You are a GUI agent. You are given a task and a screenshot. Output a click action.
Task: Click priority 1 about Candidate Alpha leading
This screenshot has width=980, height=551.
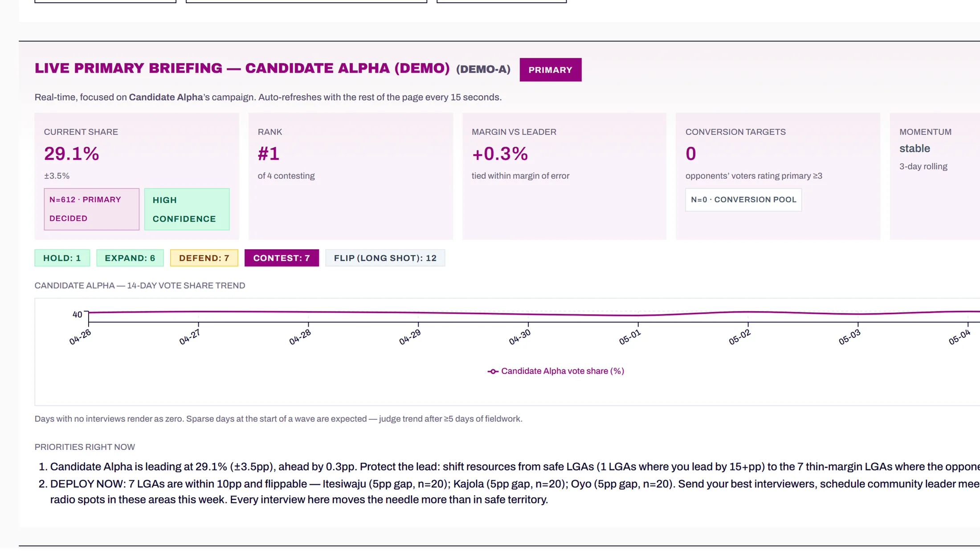[x=514, y=467]
